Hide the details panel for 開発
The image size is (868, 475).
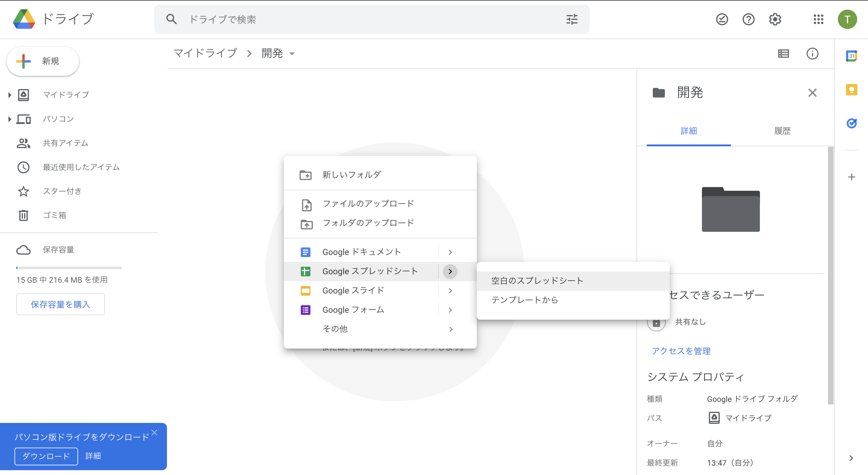813,93
